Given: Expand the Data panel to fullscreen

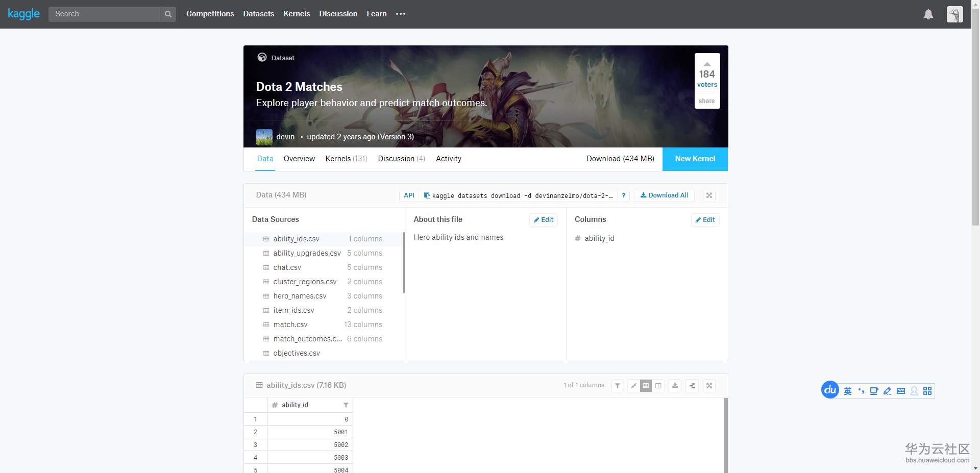Looking at the screenshot, I should pos(709,195).
